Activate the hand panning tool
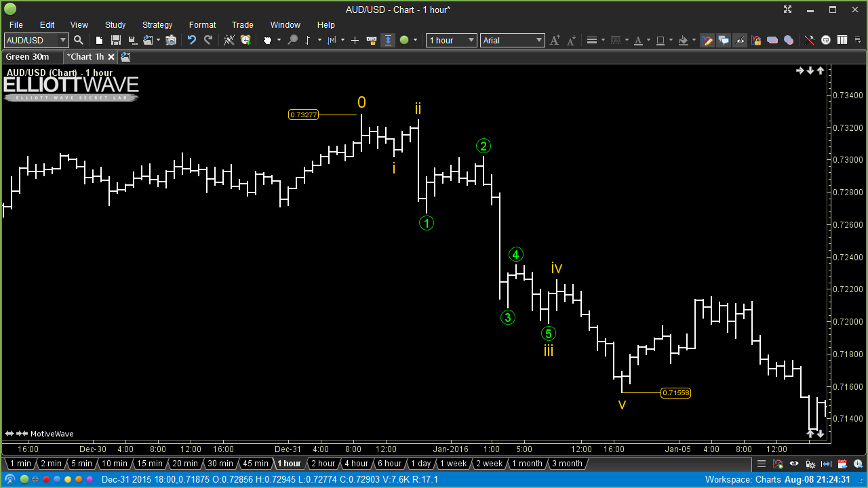868x488 pixels. [x=269, y=40]
